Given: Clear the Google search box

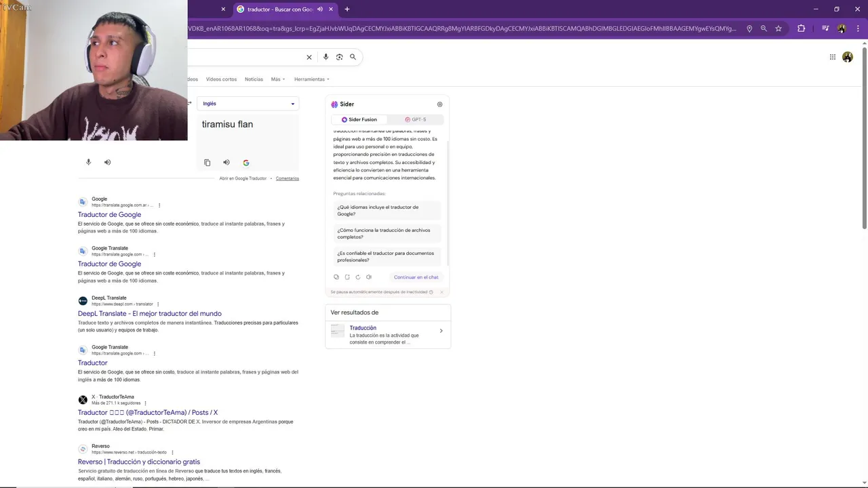Looking at the screenshot, I should pos(309,57).
